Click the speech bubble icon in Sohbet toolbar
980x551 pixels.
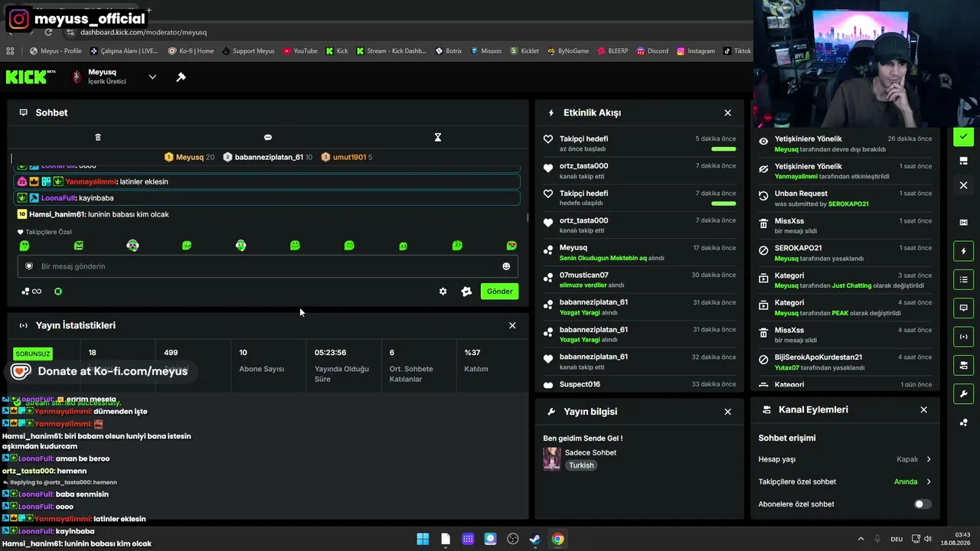click(268, 137)
